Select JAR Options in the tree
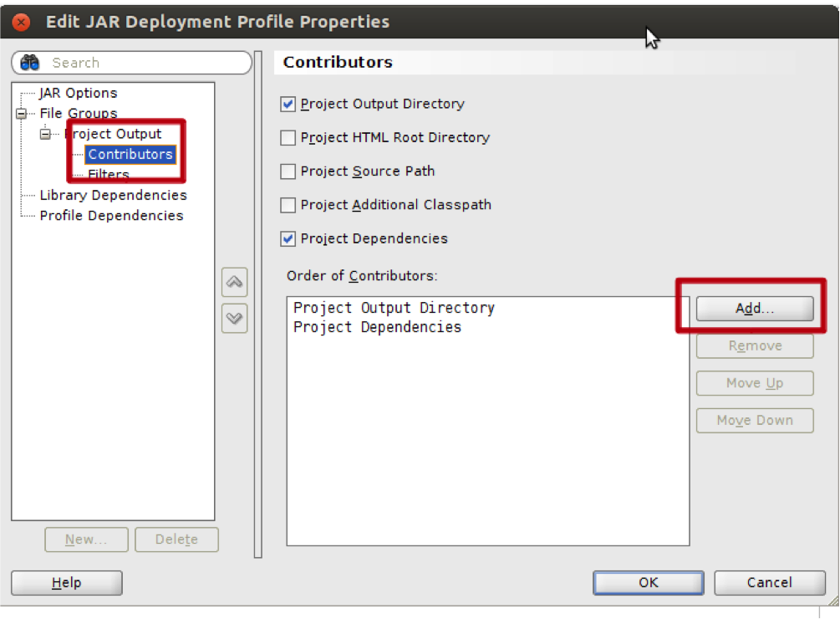The image size is (840, 619). tap(79, 93)
